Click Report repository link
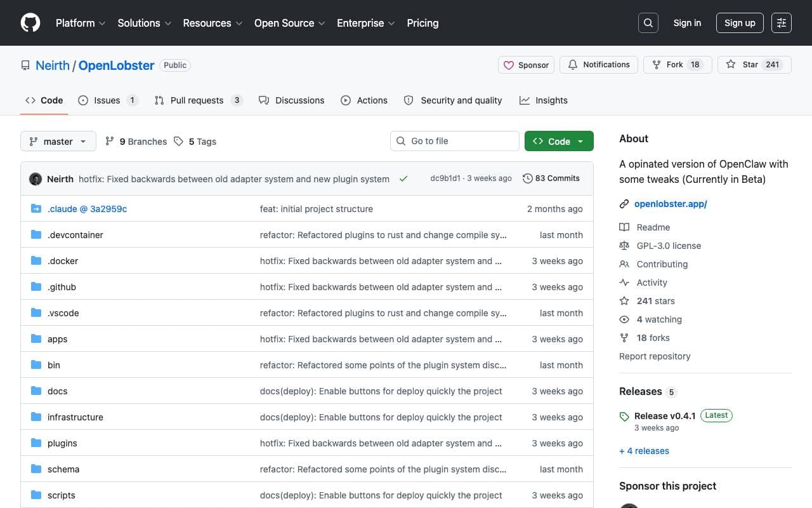 coord(655,356)
